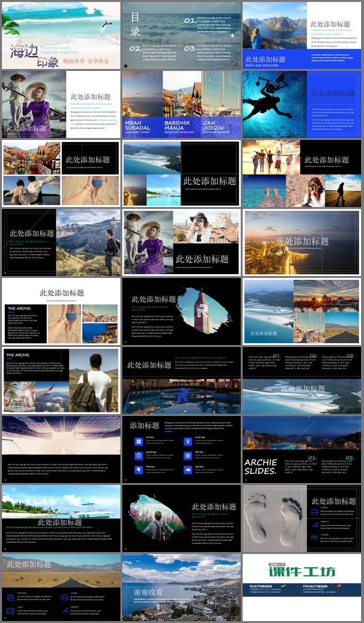Click the footprints in sand photo
This screenshot has height=623, width=364.
[275, 519]
